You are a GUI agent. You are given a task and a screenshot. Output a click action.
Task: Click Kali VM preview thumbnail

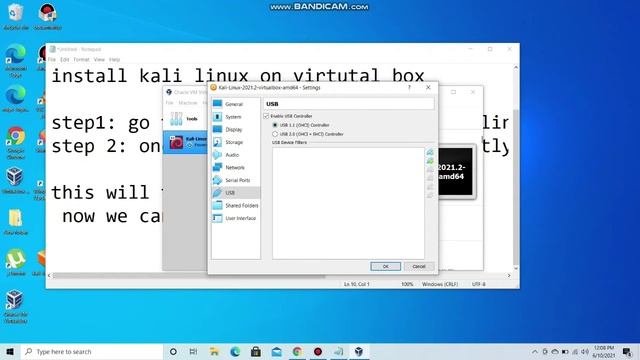pos(455,172)
